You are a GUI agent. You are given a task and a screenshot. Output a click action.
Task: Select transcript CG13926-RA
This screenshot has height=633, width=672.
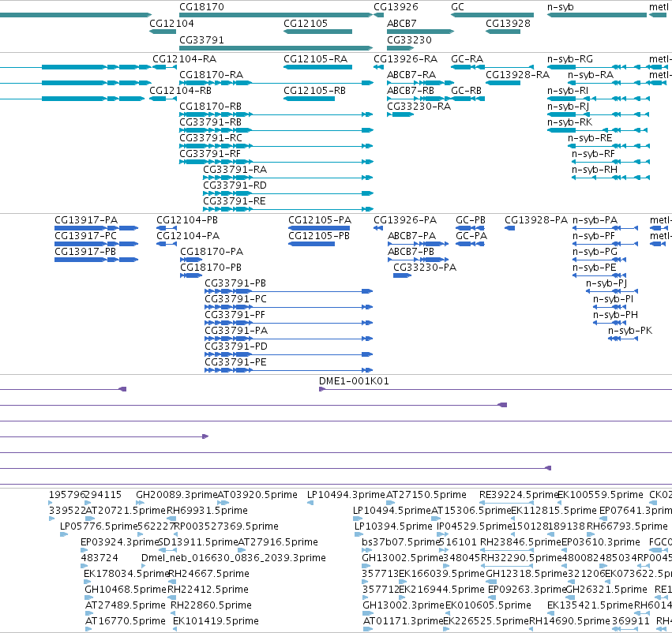pos(378,67)
